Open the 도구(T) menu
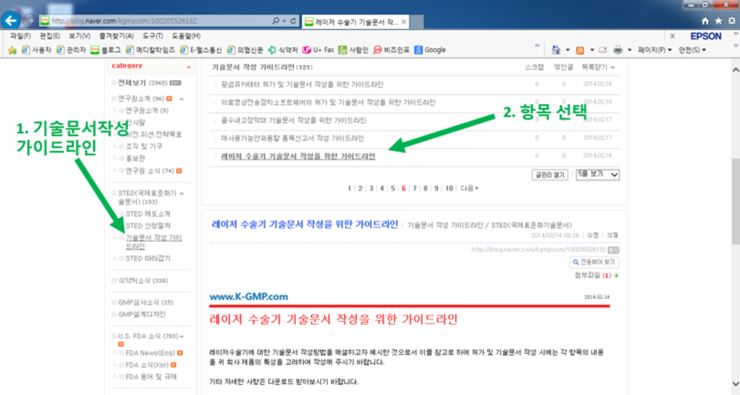Viewport: 740px width, 395px height. coord(152,36)
